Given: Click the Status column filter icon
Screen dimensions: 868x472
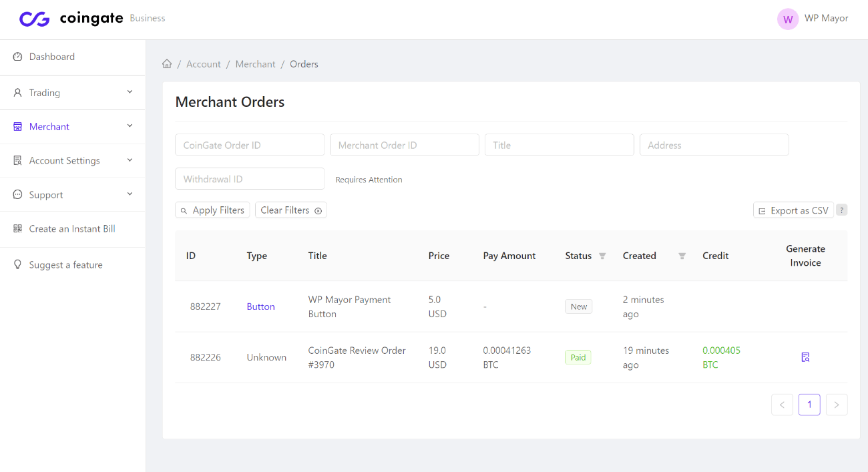Looking at the screenshot, I should click(602, 256).
